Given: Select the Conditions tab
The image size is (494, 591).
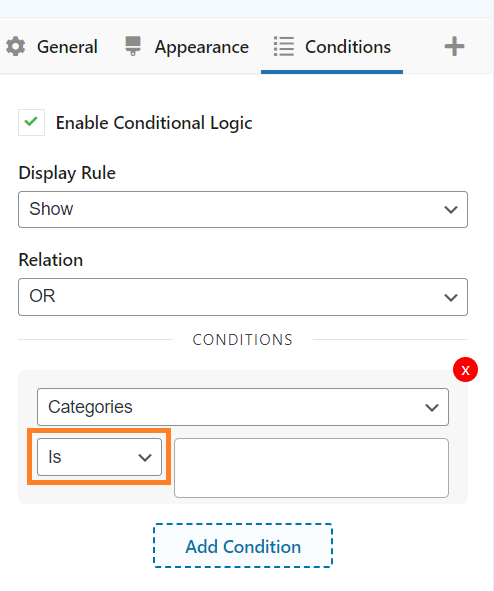Looking at the screenshot, I should 332,47.
